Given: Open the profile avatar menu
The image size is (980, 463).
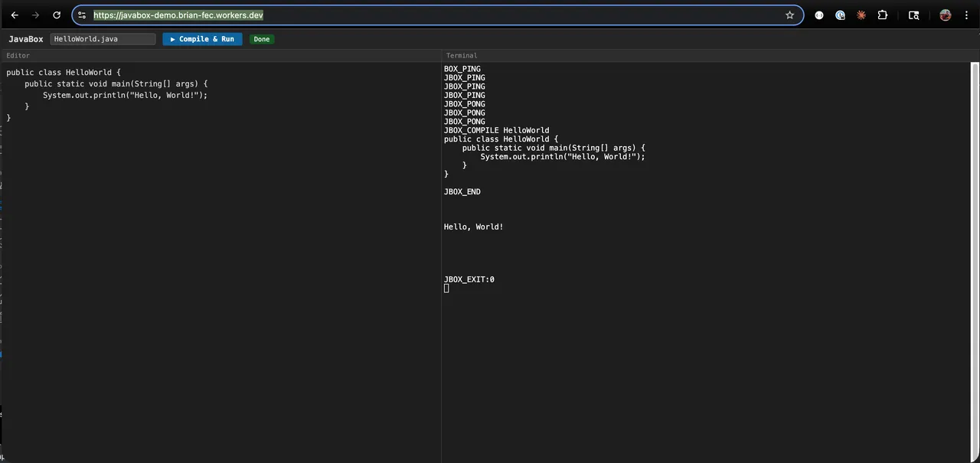Looking at the screenshot, I should point(946,15).
